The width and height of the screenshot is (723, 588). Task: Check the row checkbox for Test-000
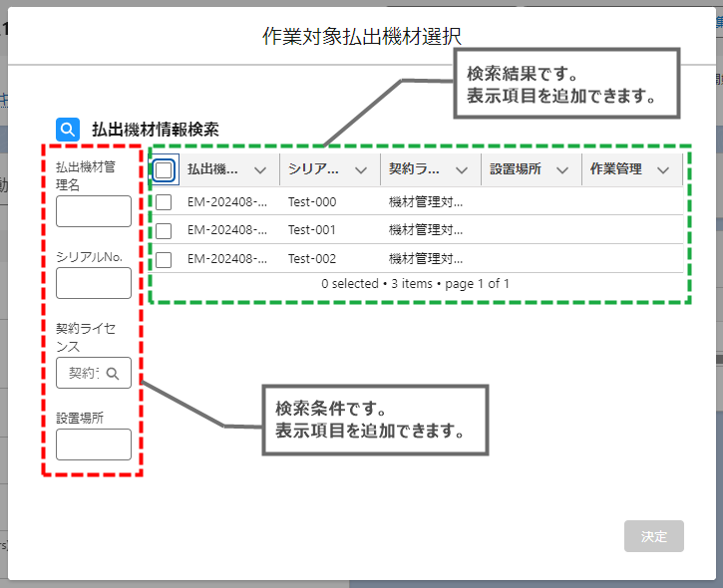(x=165, y=202)
